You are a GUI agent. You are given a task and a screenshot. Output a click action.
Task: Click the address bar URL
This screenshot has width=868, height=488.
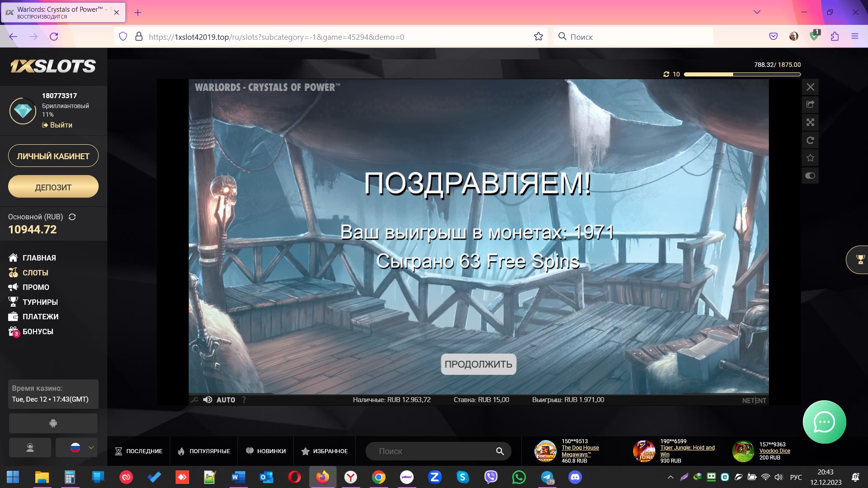coord(276,37)
